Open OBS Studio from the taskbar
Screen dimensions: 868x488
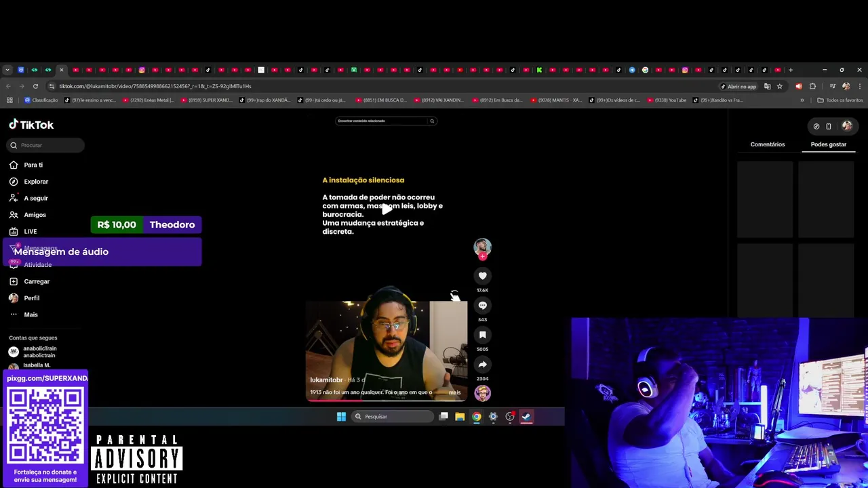click(x=510, y=417)
